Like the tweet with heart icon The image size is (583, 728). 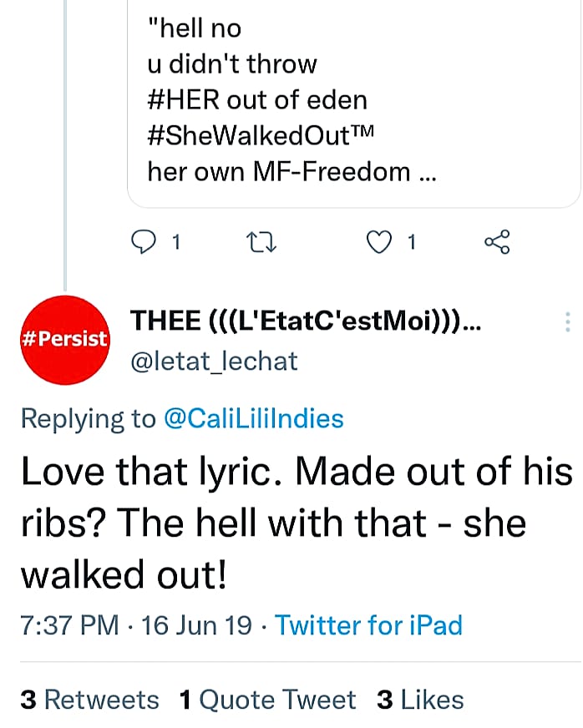(381, 243)
